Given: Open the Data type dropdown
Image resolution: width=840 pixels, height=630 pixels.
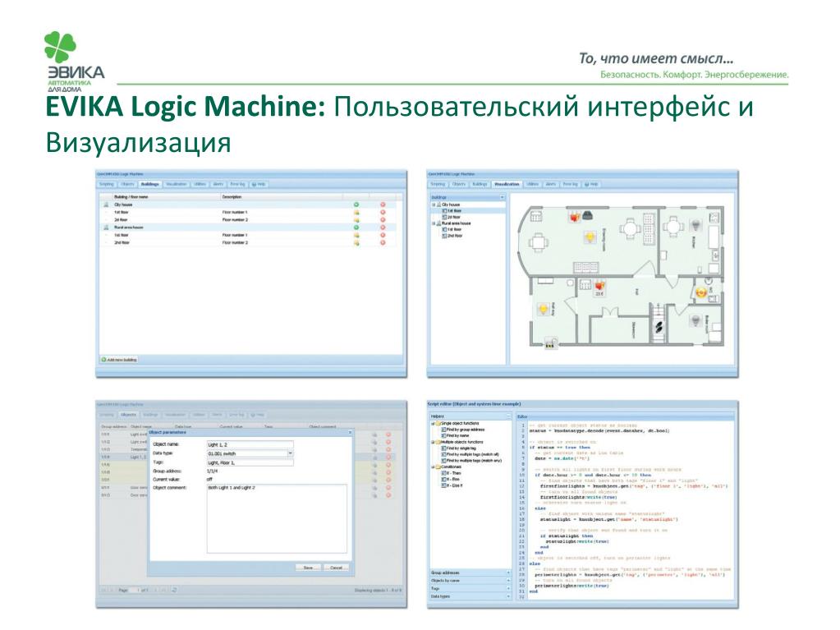Looking at the screenshot, I should click(x=291, y=453).
